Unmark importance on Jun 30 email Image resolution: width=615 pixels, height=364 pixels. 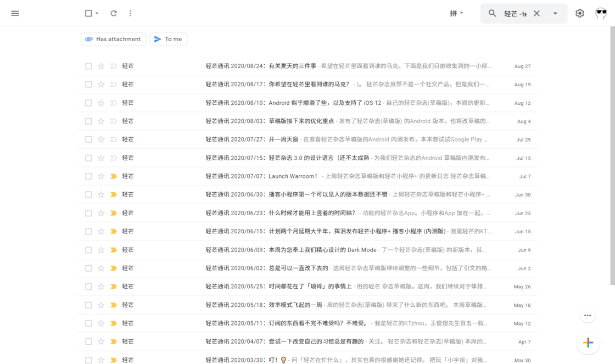[x=114, y=194]
